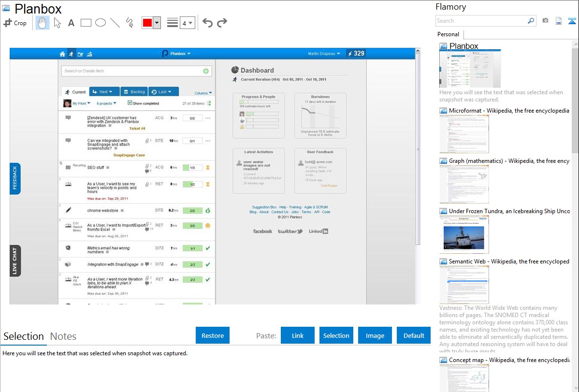Switch to the Current iteration tab
Image resolution: width=579 pixels, height=392 pixels.
pyautogui.click(x=75, y=92)
